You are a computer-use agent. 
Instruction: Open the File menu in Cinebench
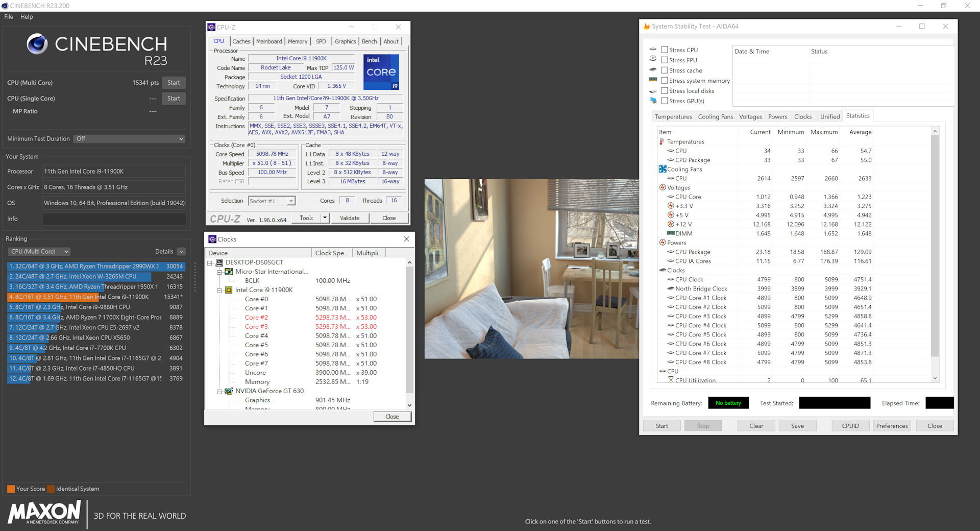pyautogui.click(x=9, y=16)
